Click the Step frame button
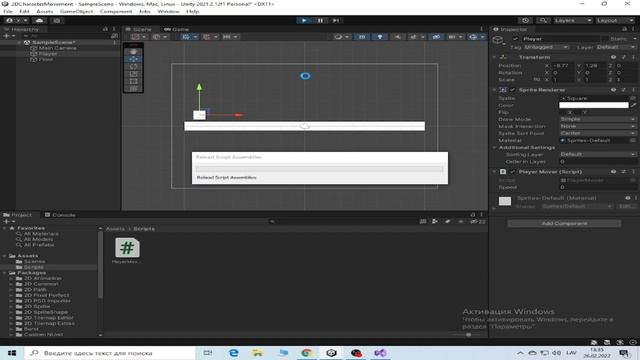This screenshot has height=360, width=640. coord(336,20)
